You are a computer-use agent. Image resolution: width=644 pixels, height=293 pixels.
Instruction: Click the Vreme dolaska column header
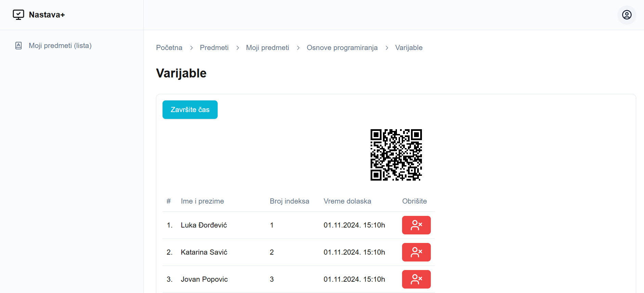coord(347,201)
